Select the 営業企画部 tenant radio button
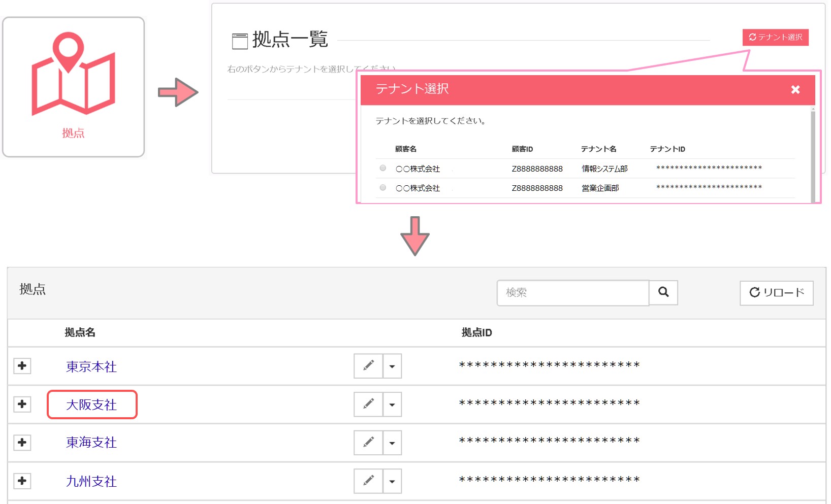 coord(383,187)
